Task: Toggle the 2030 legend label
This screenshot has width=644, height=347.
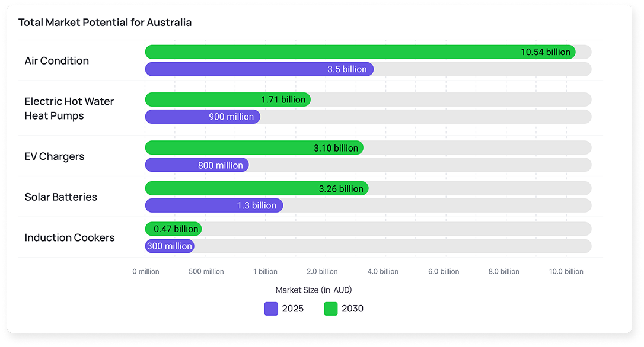Action: click(352, 309)
